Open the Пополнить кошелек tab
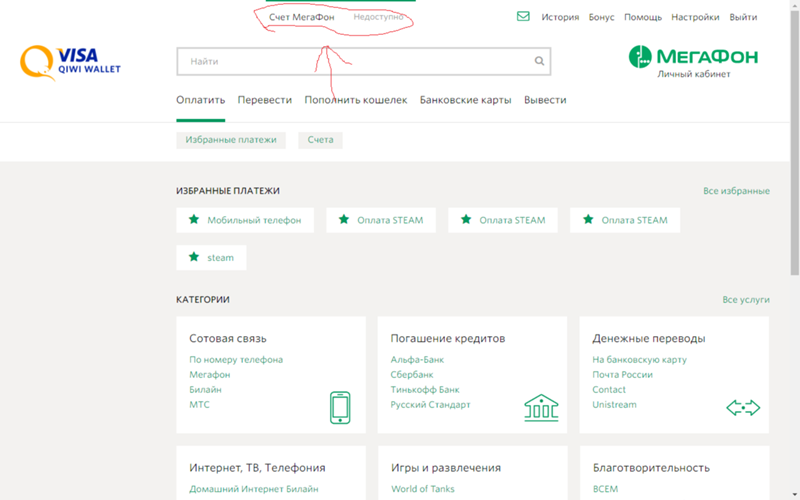Image resolution: width=800 pixels, height=500 pixels. pos(356,100)
